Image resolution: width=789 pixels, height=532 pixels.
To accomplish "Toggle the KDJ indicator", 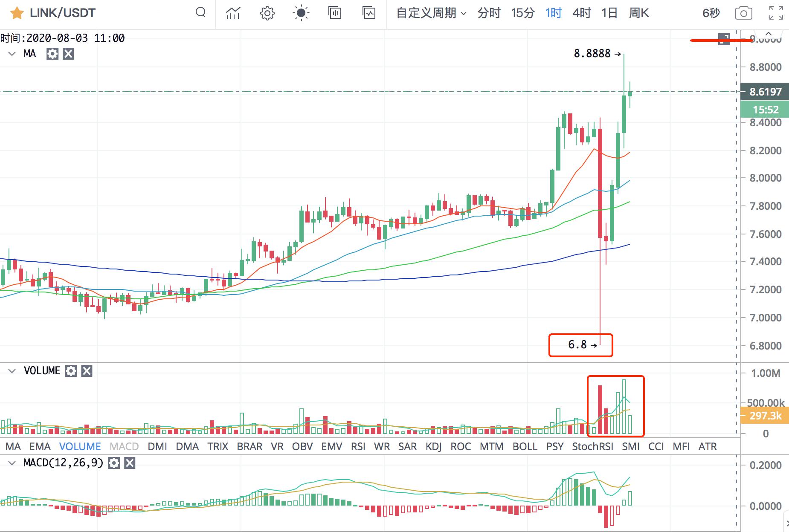I will click(x=433, y=447).
